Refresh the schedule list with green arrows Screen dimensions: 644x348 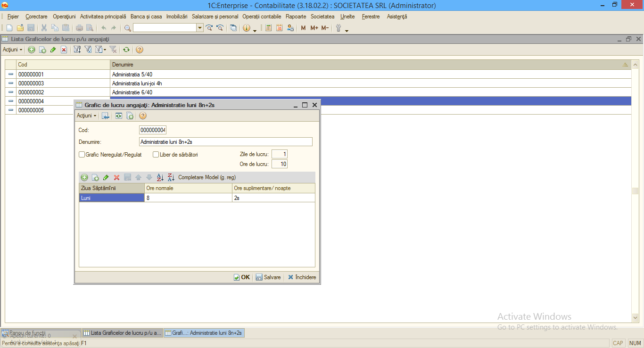[x=126, y=50]
